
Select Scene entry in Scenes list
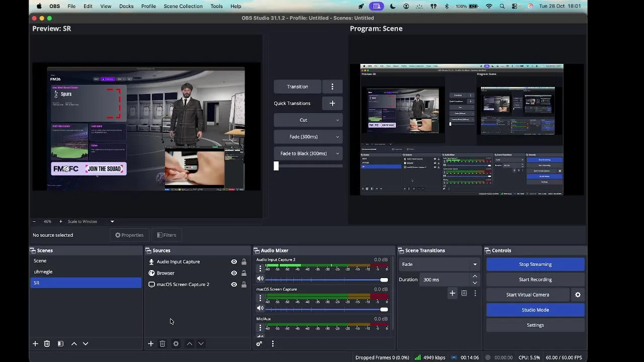tap(86, 260)
